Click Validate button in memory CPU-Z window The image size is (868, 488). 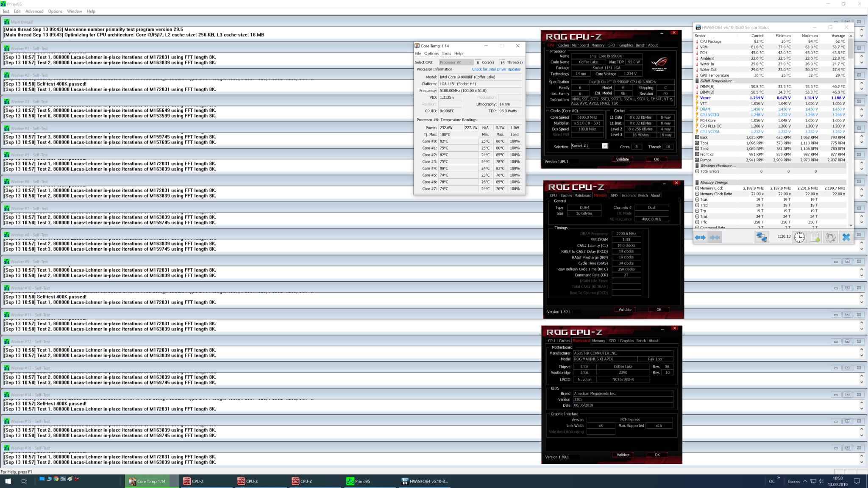click(625, 310)
